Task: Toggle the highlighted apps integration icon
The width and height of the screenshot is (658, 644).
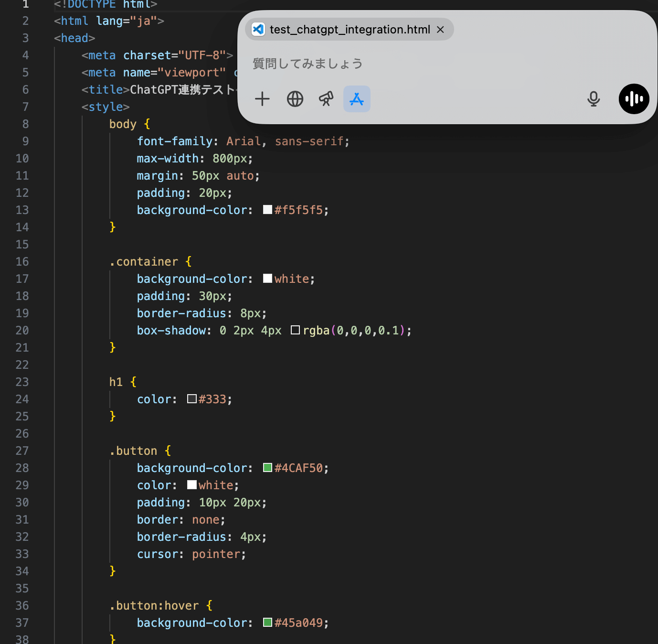Action: 357,99
